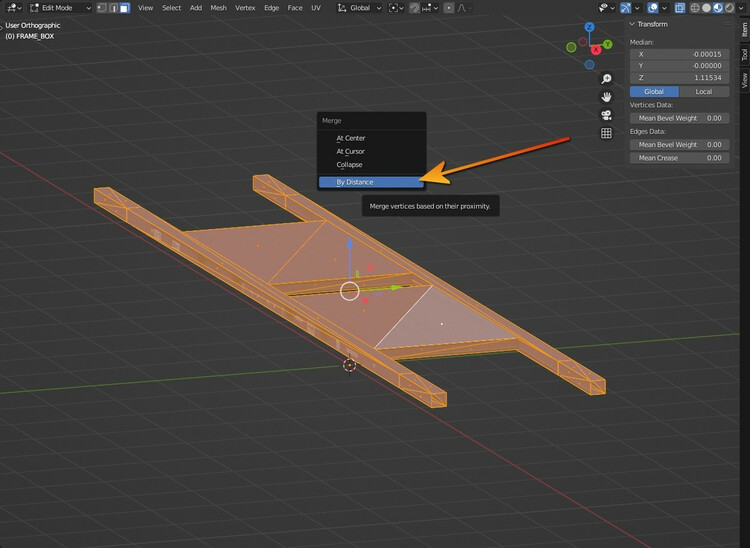Open the View sidebar tab

744,80
